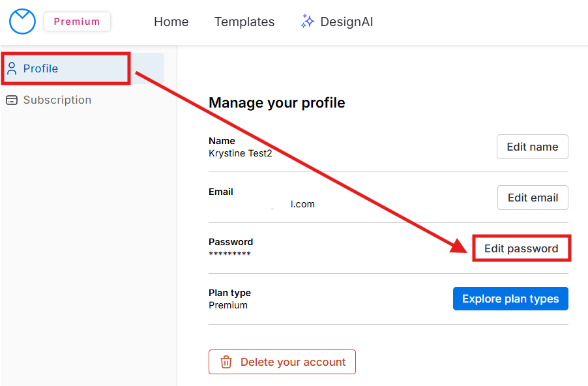Click the trash icon on Delete account
The width and height of the screenshot is (588, 386).
coord(226,362)
